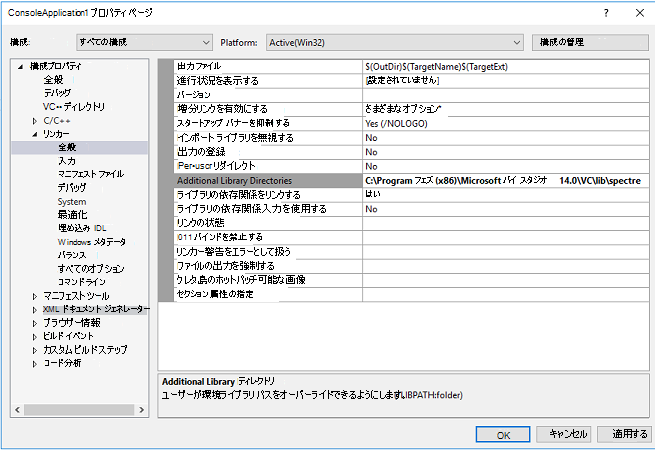Open the Platform Active(Win32) dropdown

394,42
